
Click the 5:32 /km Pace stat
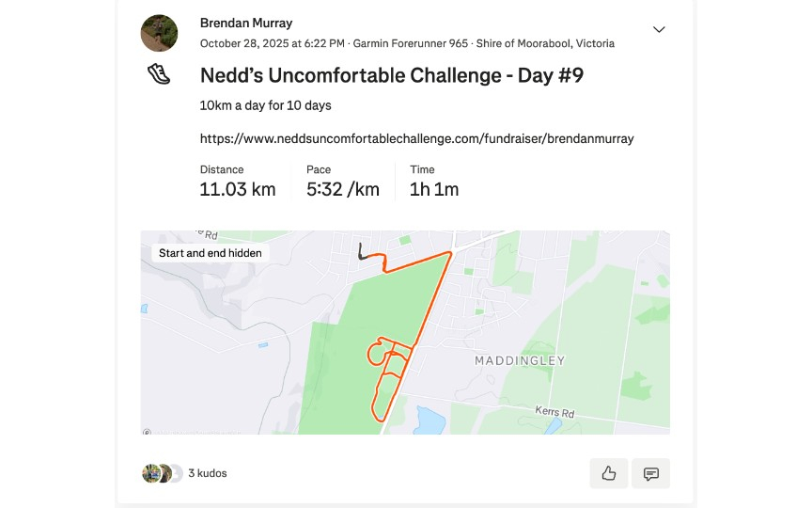tap(343, 189)
